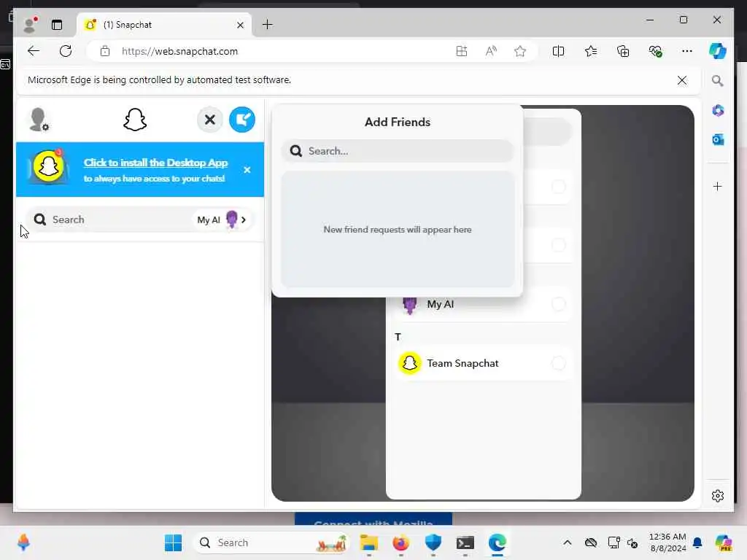The width and height of the screenshot is (747, 560).
Task: Open Edge favorites list
Action: [591, 51]
